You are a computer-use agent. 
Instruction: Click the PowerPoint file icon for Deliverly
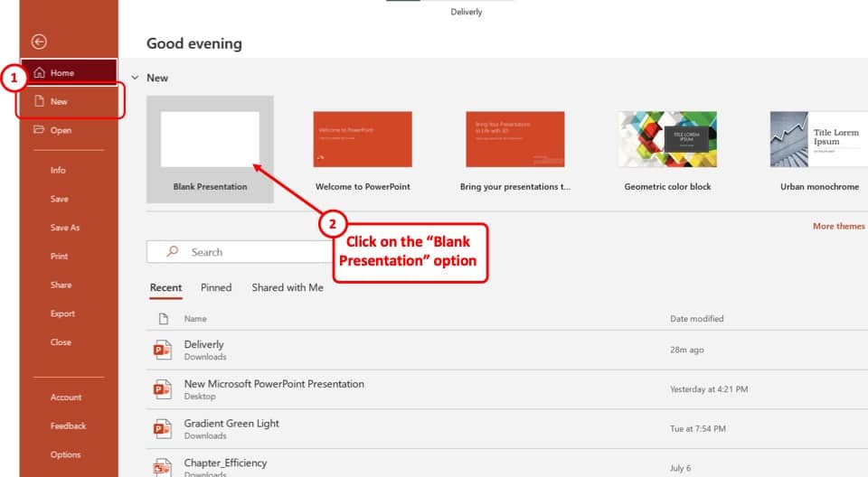point(162,350)
